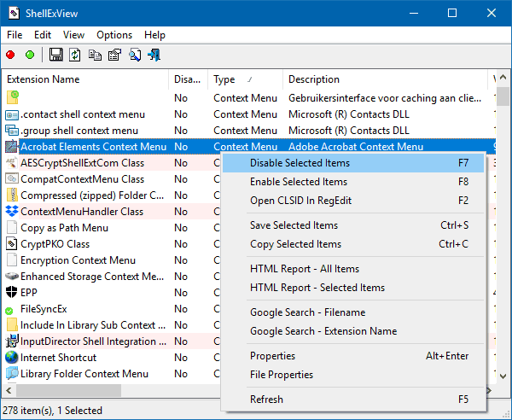Sort by the Description column header
The width and height of the screenshot is (512, 420).
coord(386,79)
